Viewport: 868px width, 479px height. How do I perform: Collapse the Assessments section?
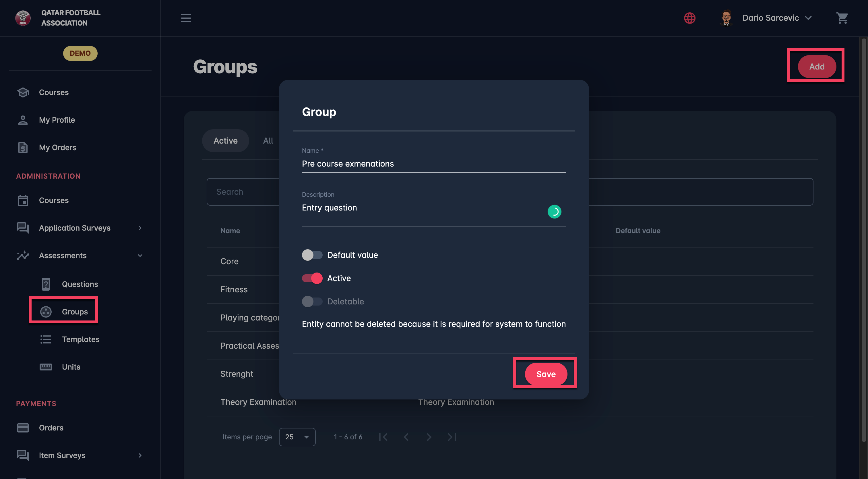tap(140, 256)
